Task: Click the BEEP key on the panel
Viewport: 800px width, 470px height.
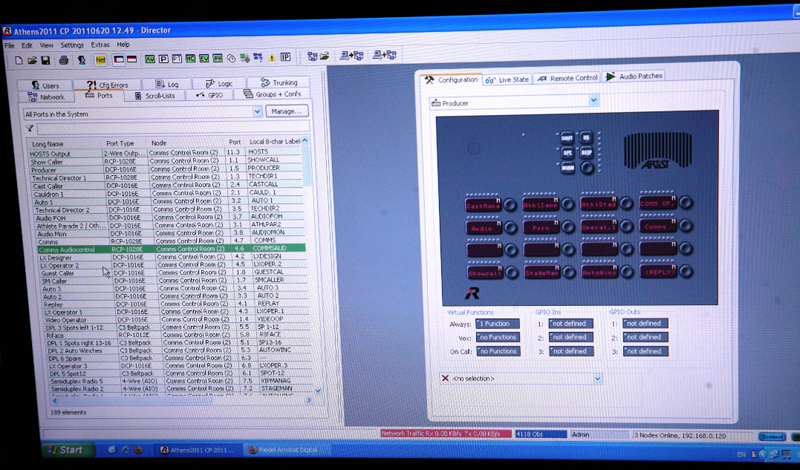Action: tap(587, 152)
